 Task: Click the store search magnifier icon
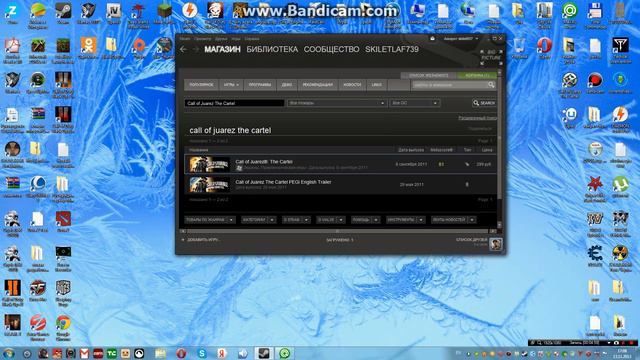(491, 85)
